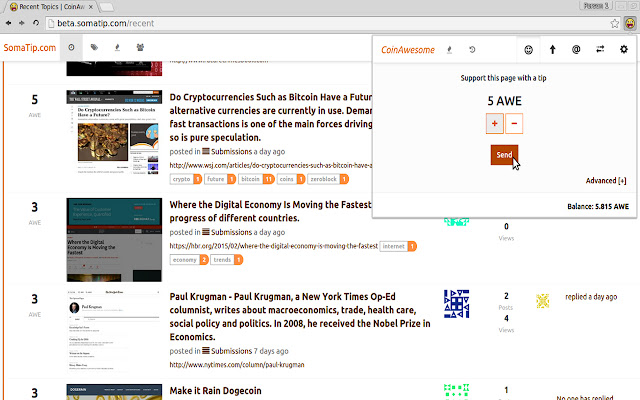
Task: Open the Cryptocurrencies article thumbnail
Action: click(x=114, y=133)
